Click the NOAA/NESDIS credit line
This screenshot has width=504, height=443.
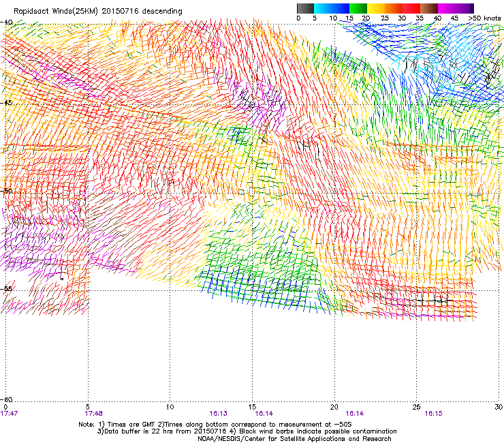point(294,439)
